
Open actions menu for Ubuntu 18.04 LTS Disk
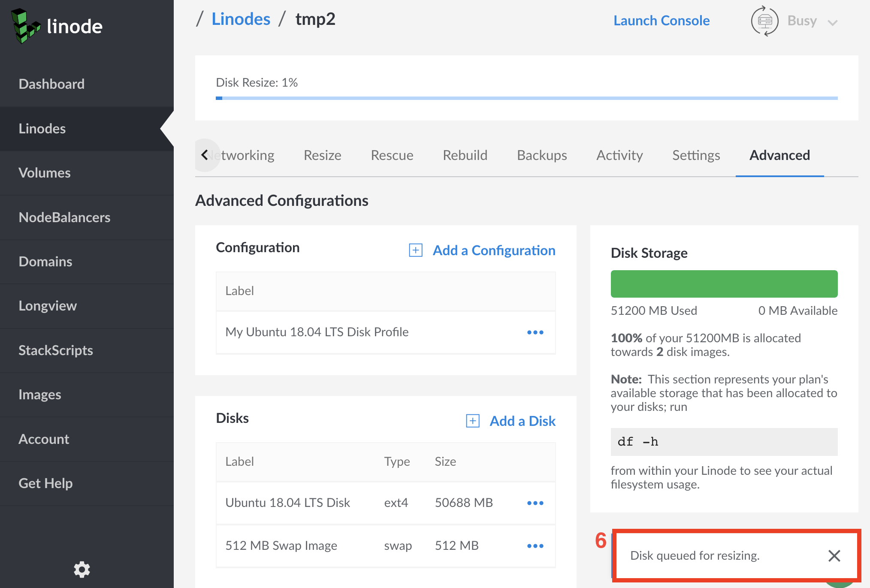[x=535, y=503]
